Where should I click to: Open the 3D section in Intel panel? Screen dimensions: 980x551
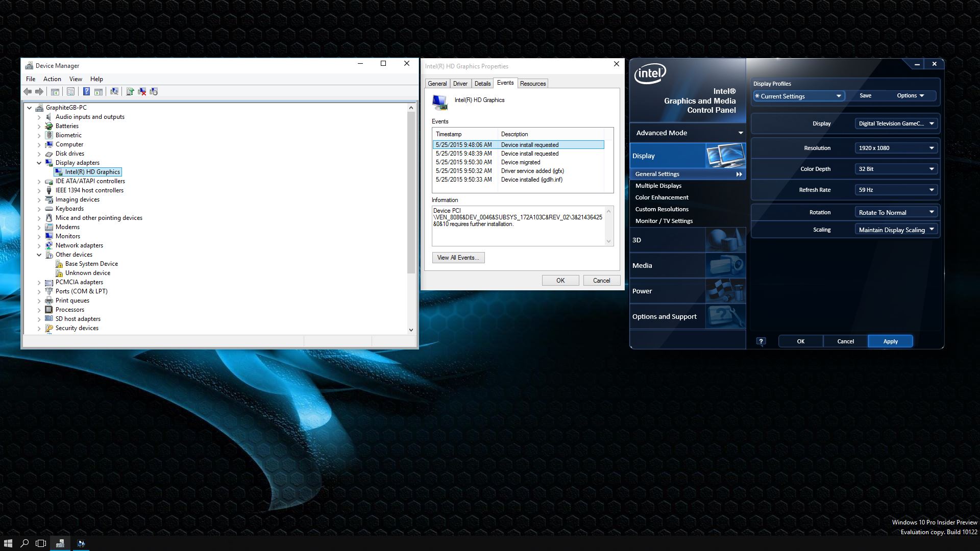(688, 240)
